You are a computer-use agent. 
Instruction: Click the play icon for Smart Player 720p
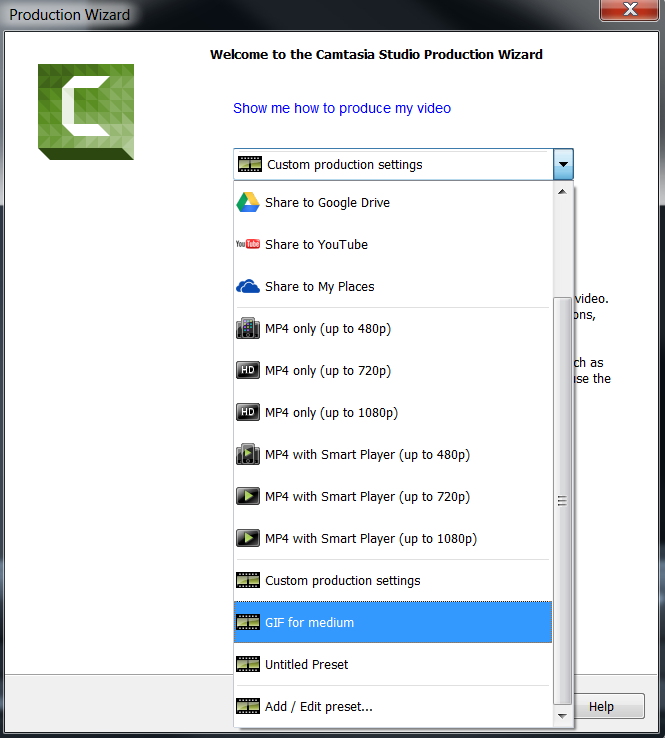pos(248,496)
